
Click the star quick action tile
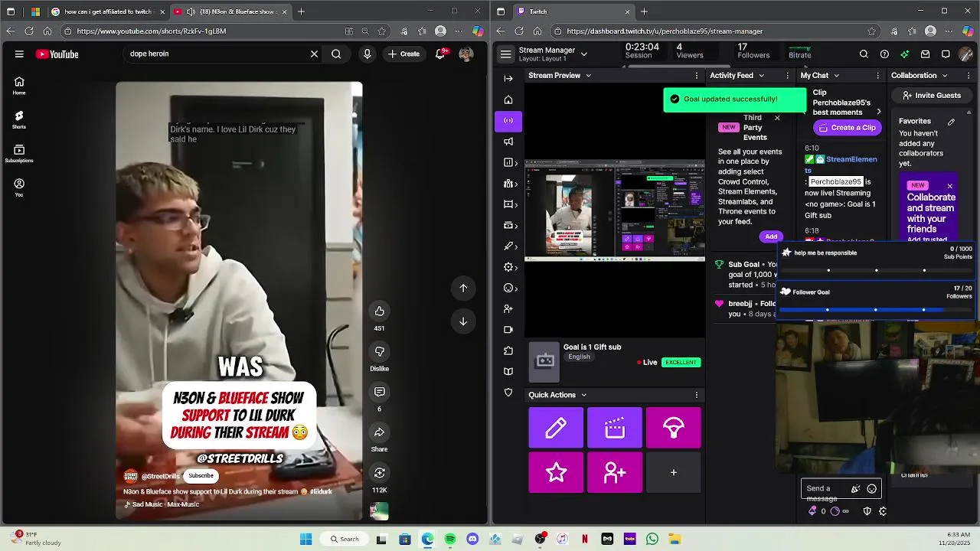click(556, 472)
